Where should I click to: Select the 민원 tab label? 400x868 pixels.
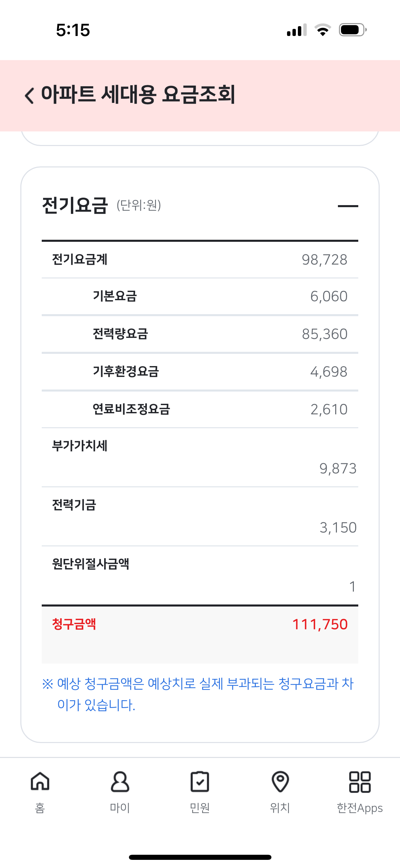200,808
